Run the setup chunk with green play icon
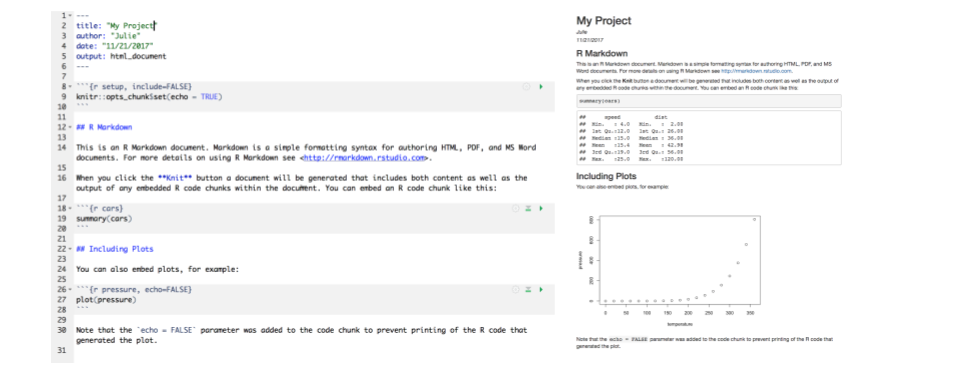The width and height of the screenshot is (960, 384). [541, 87]
